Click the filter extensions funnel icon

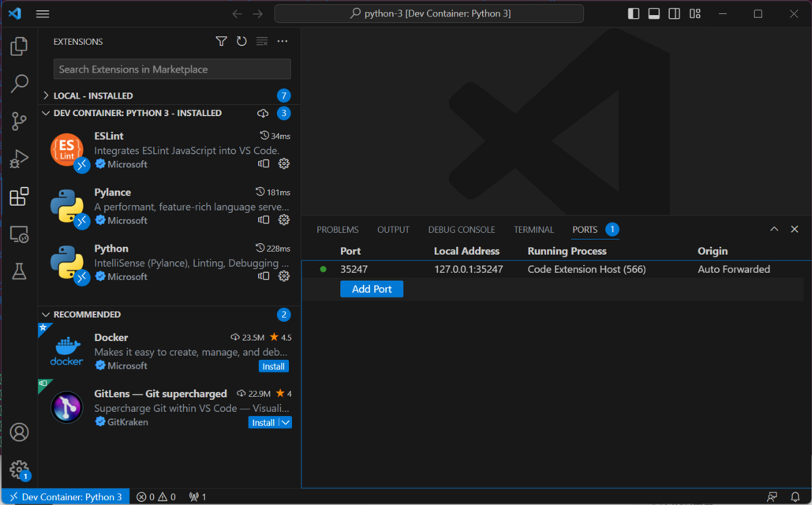point(222,41)
